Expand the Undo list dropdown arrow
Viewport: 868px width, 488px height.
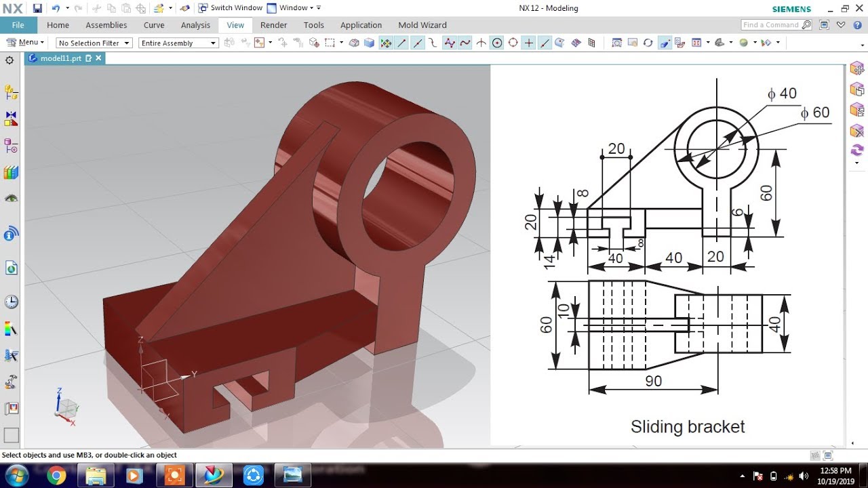click(x=67, y=8)
